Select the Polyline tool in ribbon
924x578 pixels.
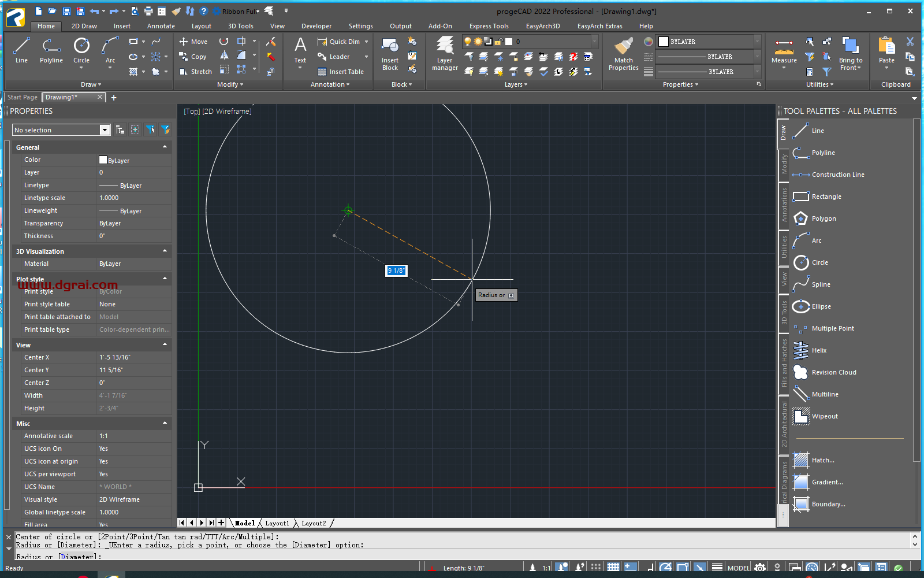coord(51,51)
